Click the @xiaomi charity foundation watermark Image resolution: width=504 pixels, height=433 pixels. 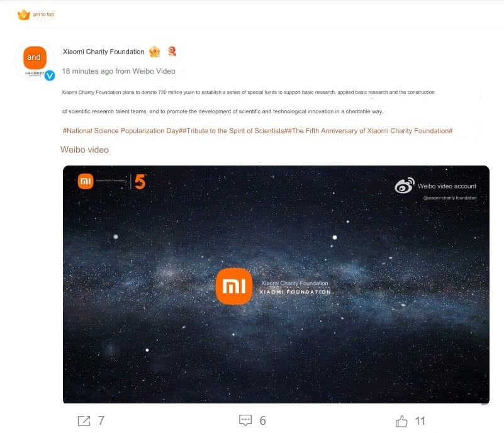pos(450,198)
